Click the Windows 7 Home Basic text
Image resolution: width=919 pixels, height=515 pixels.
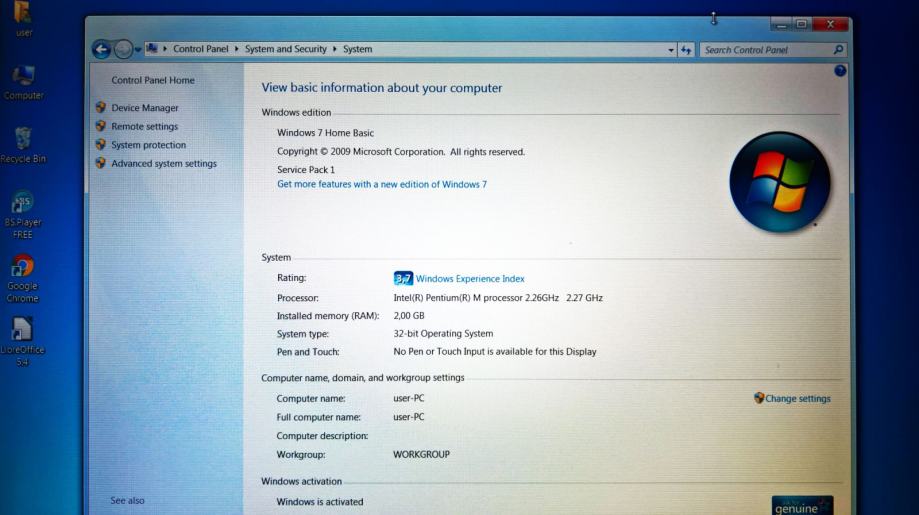coord(325,133)
